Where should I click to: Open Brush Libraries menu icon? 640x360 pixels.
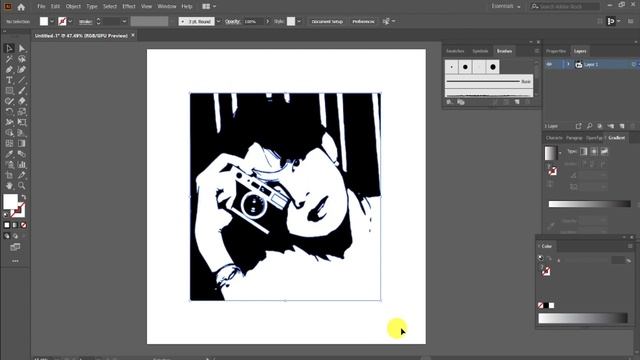click(449, 102)
